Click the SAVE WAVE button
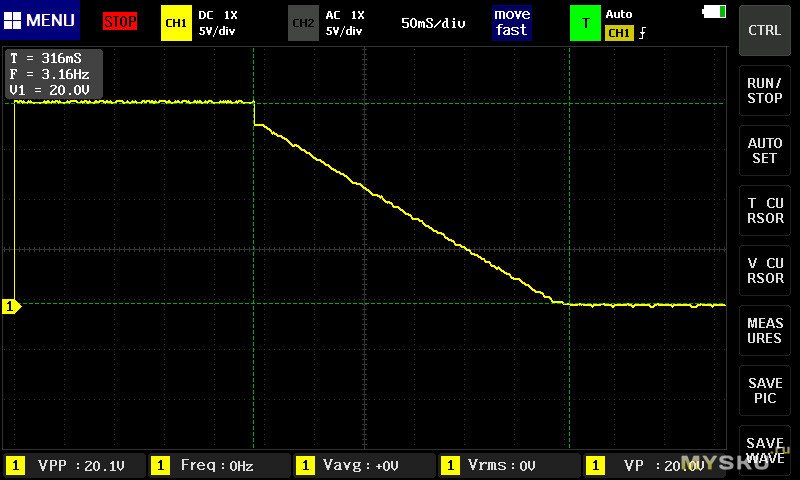This screenshot has width=800, height=480. pyautogui.click(x=764, y=450)
